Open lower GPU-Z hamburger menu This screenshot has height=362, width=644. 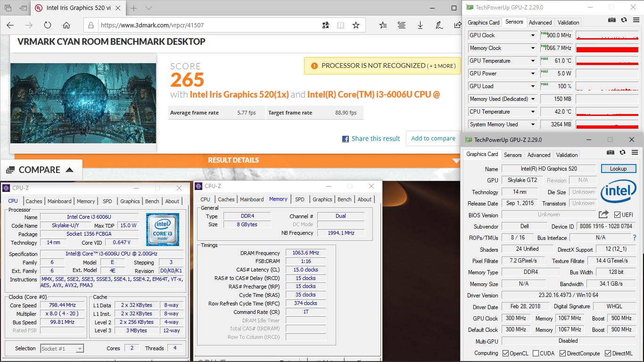coord(635,152)
